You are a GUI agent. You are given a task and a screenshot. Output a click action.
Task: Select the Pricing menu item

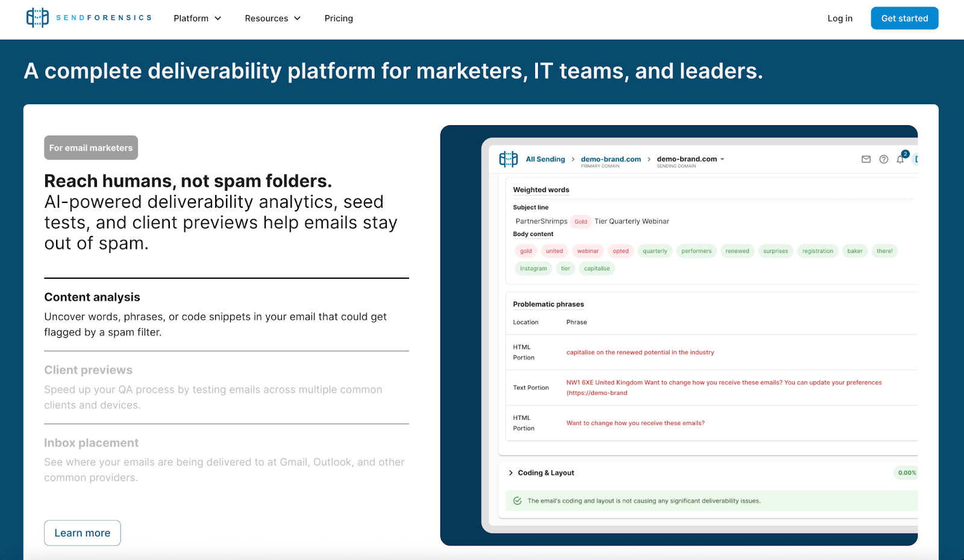tap(339, 18)
